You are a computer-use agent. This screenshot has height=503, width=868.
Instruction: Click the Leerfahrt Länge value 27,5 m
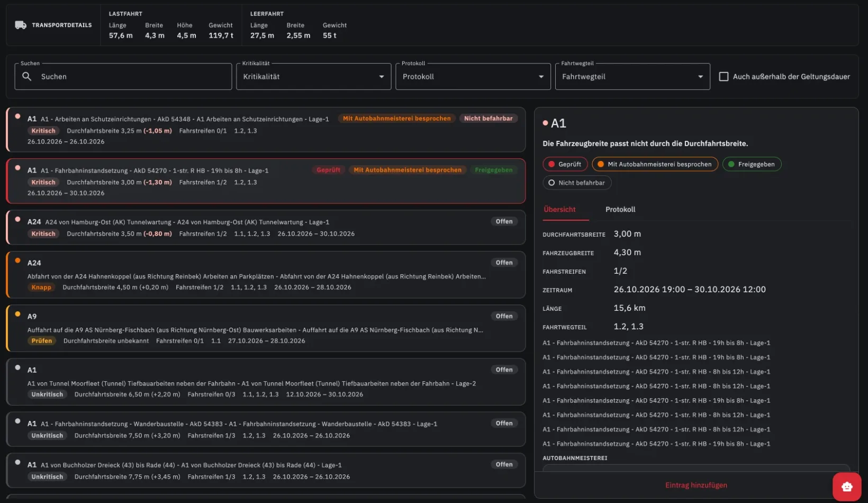tap(262, 35)
